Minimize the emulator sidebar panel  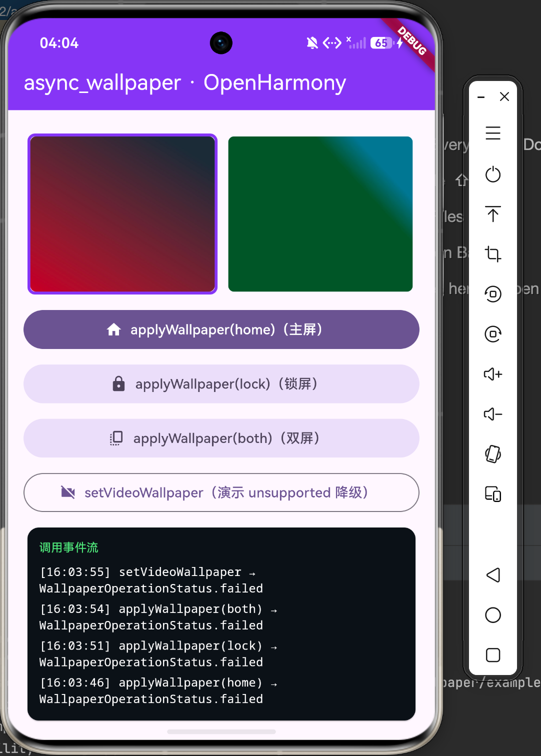[x=481, y=97]
